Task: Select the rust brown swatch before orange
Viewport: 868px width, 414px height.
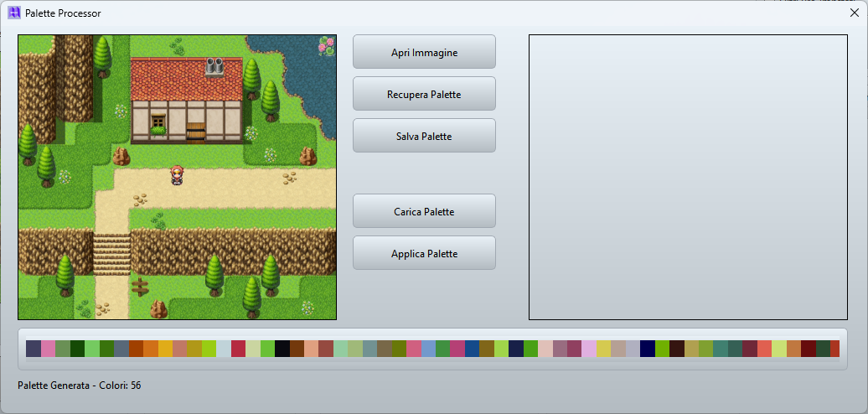Action: click(x=135, y=349)
